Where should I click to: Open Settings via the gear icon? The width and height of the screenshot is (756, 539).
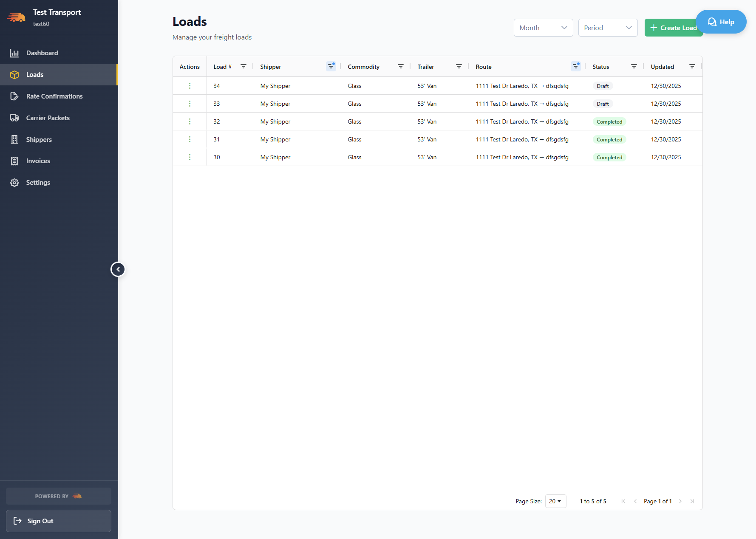pyautogui.click(x=14, y=182)
